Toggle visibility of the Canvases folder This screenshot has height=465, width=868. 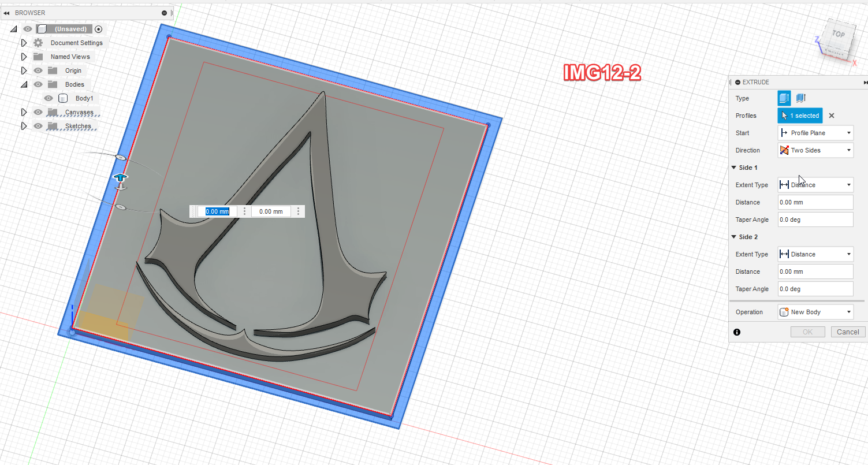[38, 112]
